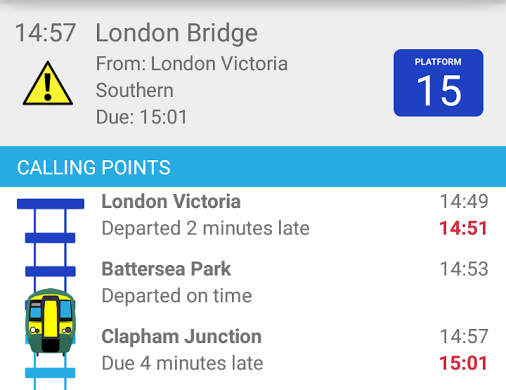Click Due 4 minutes late status
The image size is (506, 390).
[182, 363]
